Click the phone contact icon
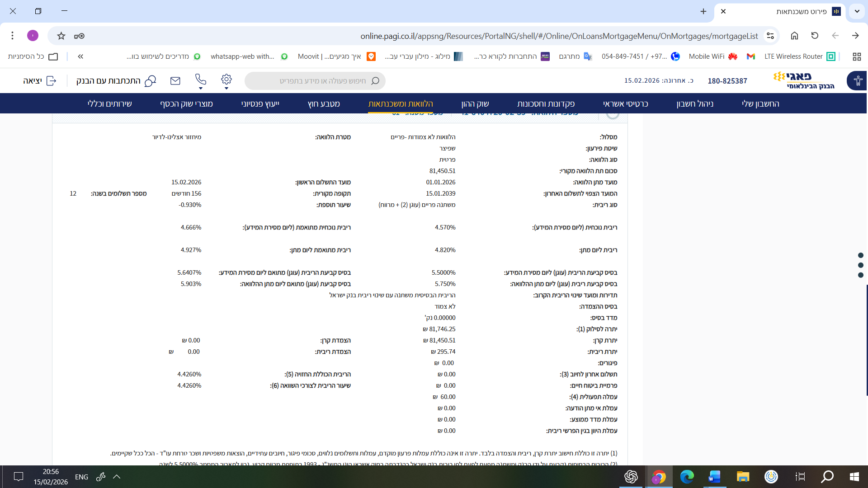 tap(200, 80)
